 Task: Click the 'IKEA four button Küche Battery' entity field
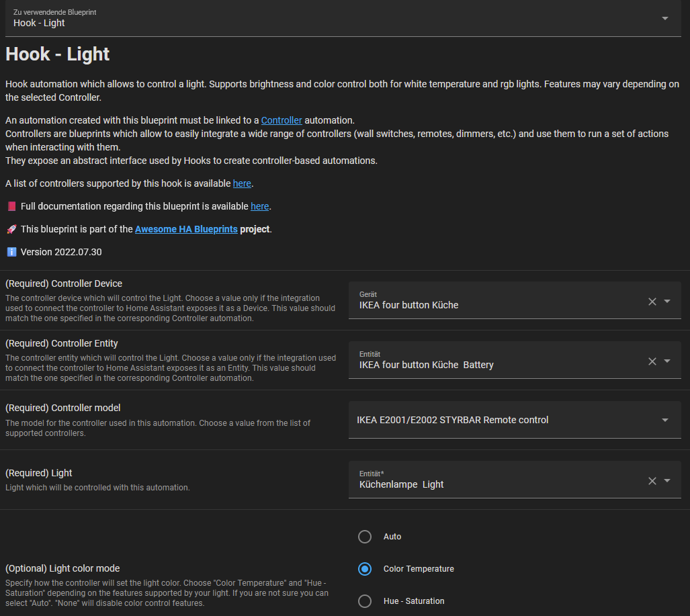pyautogui.click(x=515, y=360)
